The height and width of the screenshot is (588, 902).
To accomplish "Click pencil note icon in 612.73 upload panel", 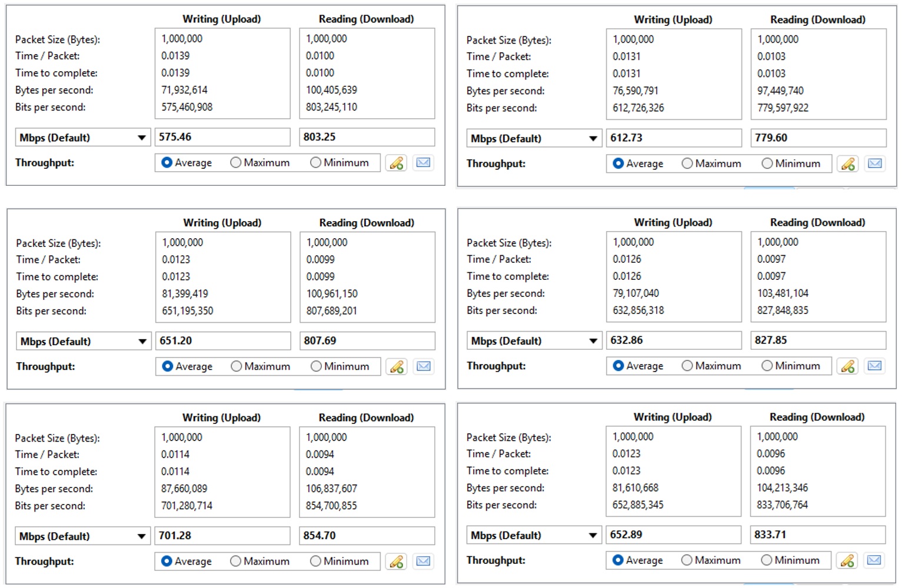I will point(848,164).
